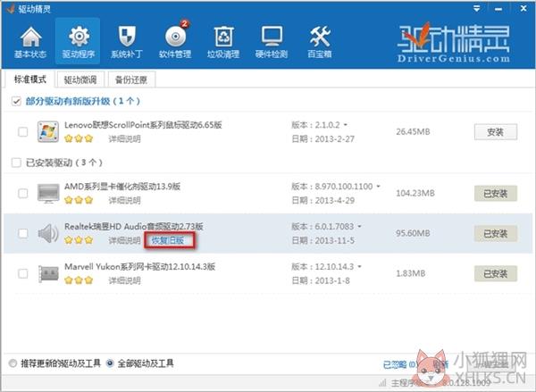536x392 pixels.
Task: Click the Lenovo联想ScrollPoint driver title
Action: [143, 125]
